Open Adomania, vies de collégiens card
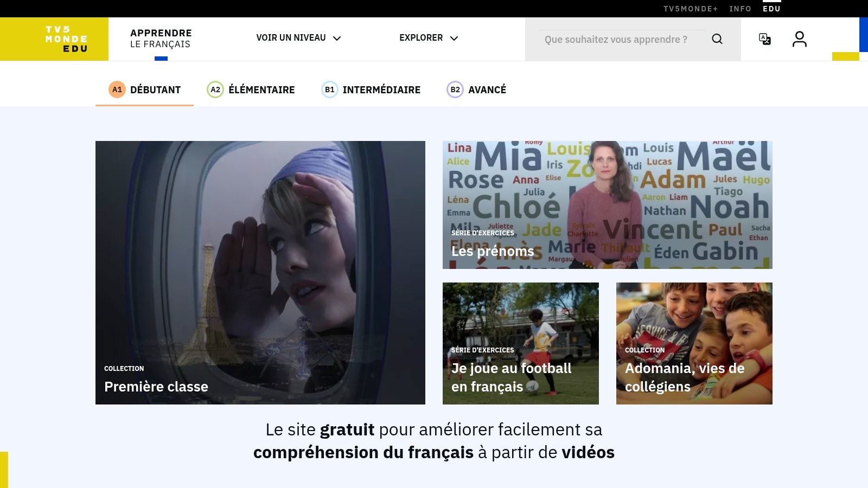868x488 pixels. [x=694, y=343]
